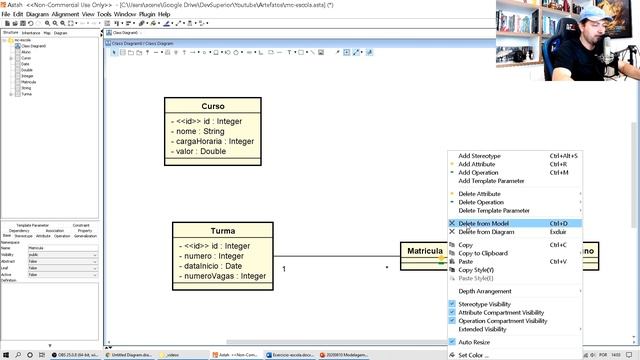This screenshot has width=640, height=360.
Task: Expand the Delete Attribute submenu
Action: [x=515, y=194]
